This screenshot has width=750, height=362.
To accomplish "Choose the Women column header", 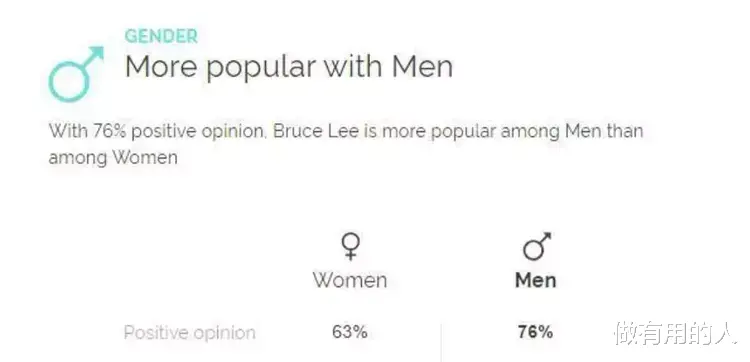I will coord(350,280).
